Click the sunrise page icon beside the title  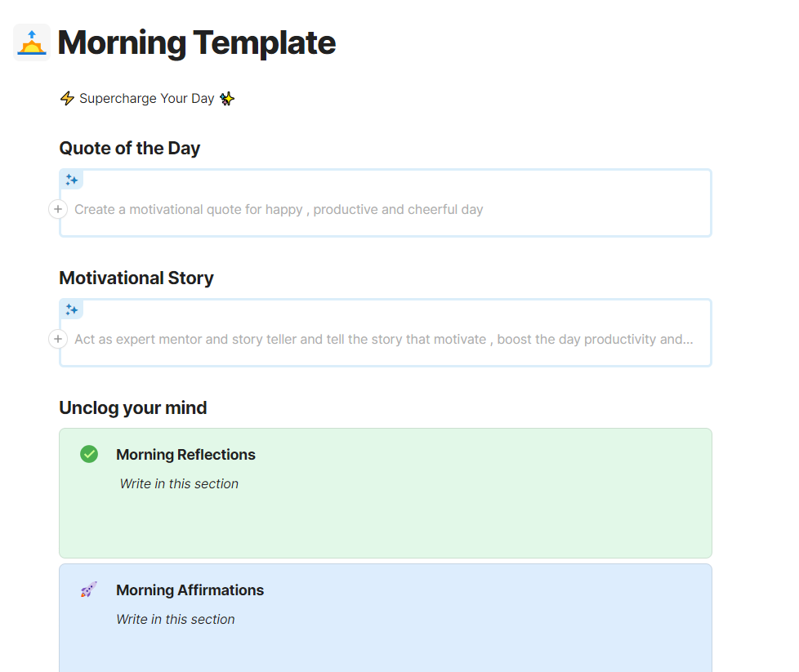click(x=30, y=42)
